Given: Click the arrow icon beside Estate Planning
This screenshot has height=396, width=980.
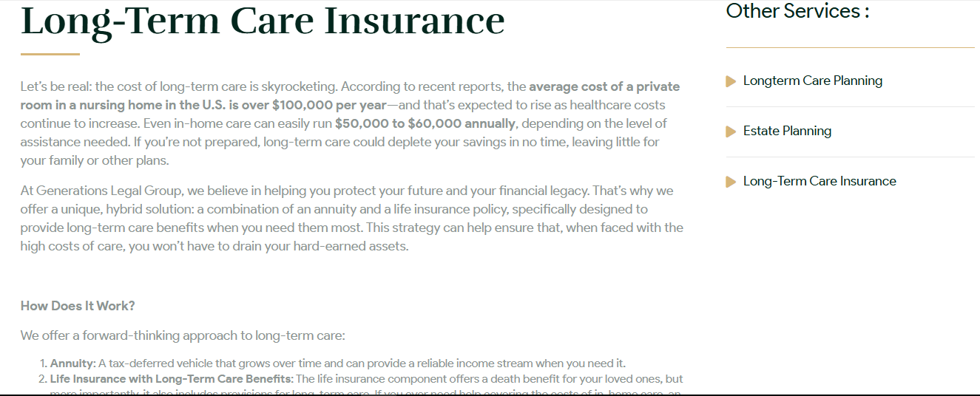Looking at the screenshot, I should (731, 132).
